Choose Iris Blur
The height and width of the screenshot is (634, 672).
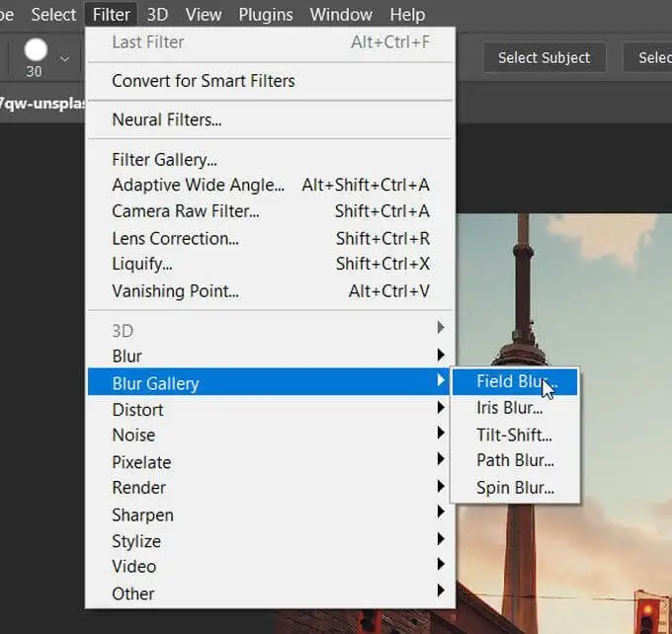[x=515, y=408]
